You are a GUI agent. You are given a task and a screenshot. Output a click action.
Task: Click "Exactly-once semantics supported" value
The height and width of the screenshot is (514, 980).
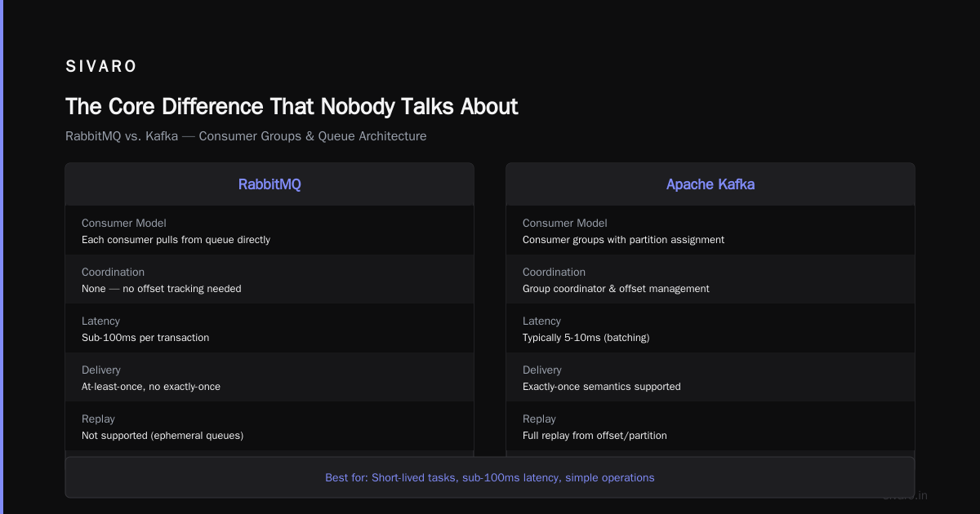pyautogui.click(x=601, y=387)
